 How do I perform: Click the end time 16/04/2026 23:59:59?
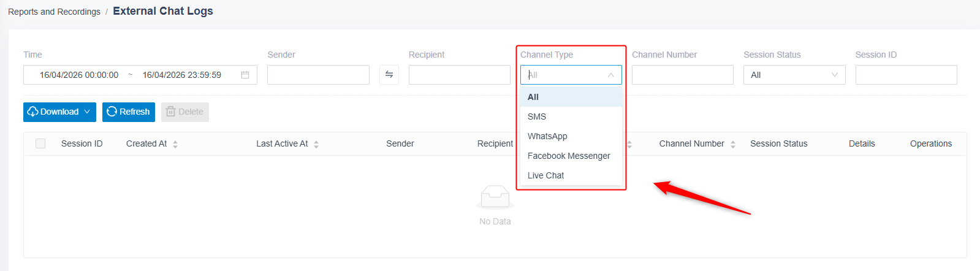(x=182, y=75)
